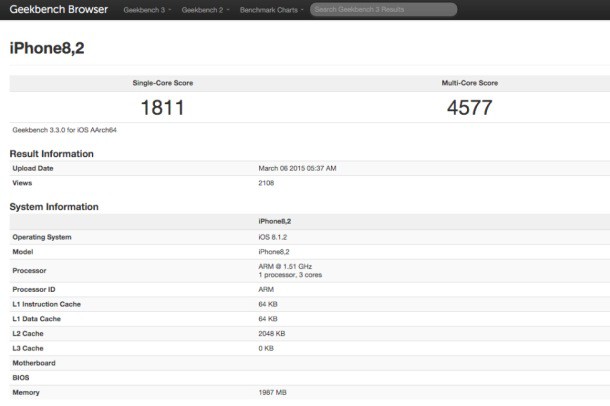Select the iPhone8,2 value in Model row
The height and width of the screenshot is (406, 610).
coord(274,252)
